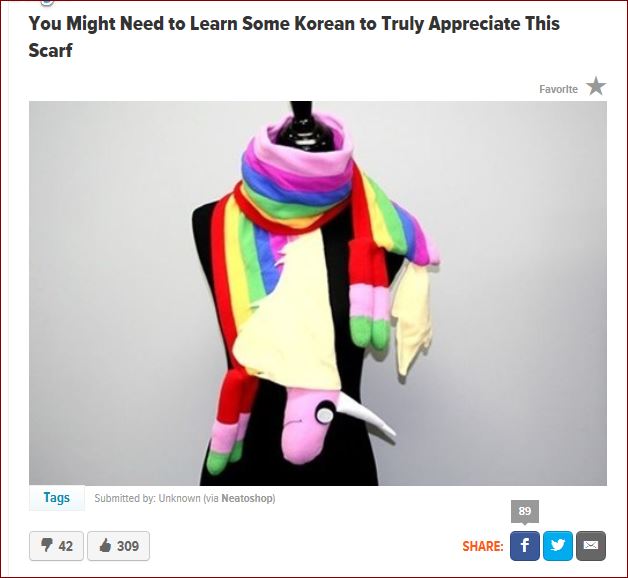The height and width of the screenshot is (578, 628).
Task: Tweet this post via Twitter icon
Action: (x=558, y=546)
